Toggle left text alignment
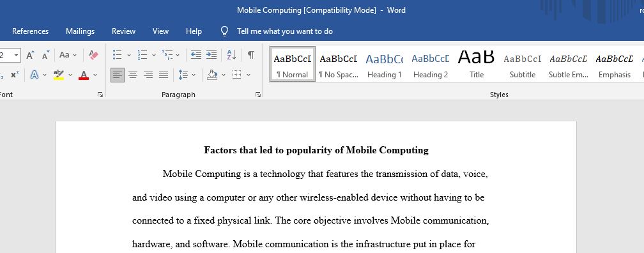 118,75
